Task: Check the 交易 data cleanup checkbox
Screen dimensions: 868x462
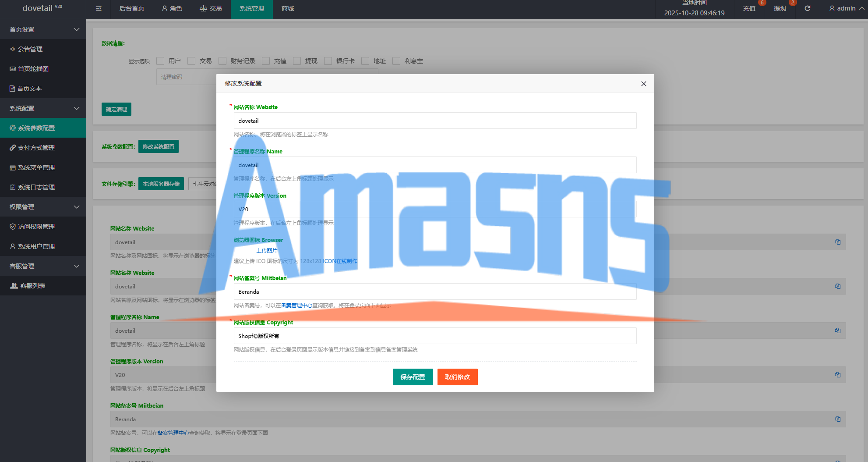Action: point(191,61)
